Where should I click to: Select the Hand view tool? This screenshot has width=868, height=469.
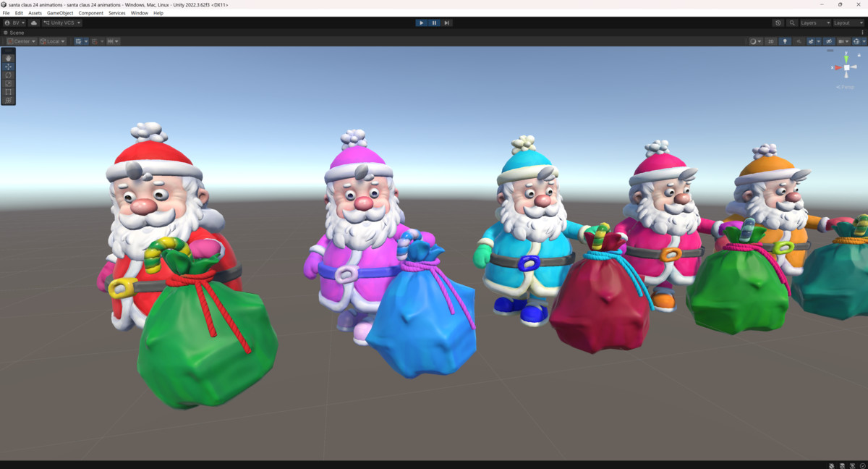coord(8,58)
